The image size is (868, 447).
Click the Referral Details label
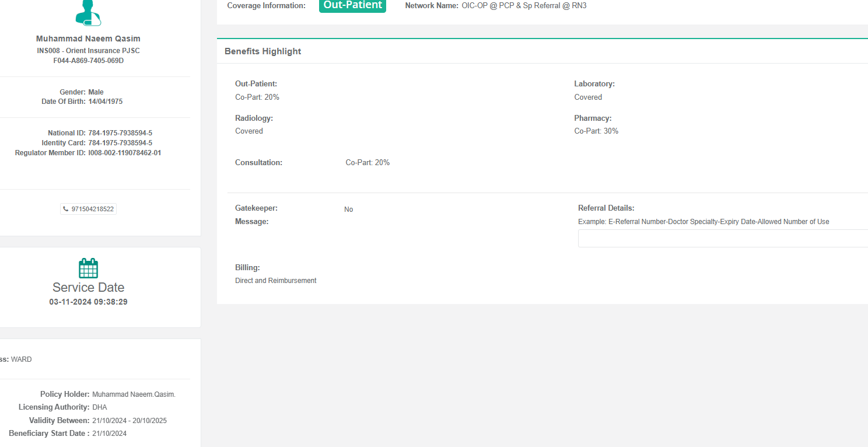(x=606, y=208)
